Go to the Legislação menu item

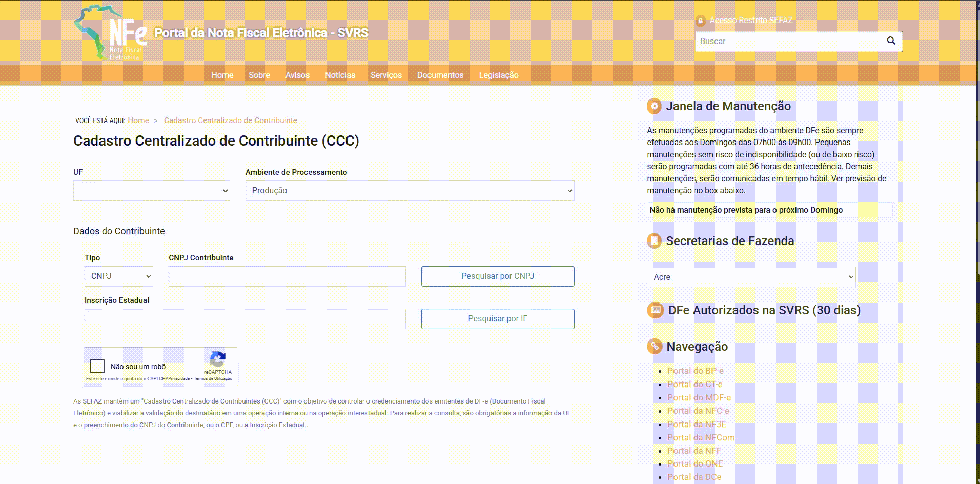pos(498,75)
